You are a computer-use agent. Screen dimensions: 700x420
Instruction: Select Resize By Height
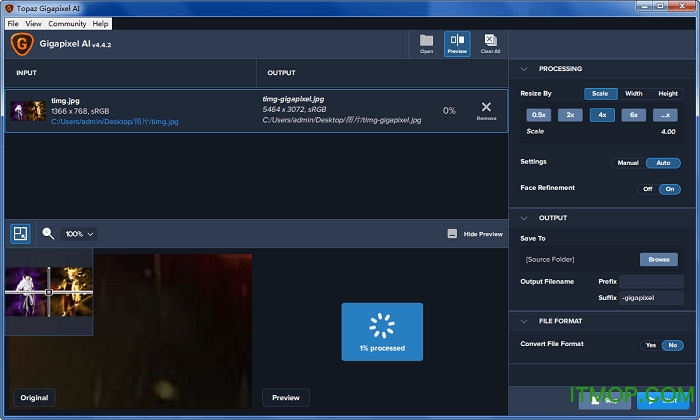click(667, 93)
